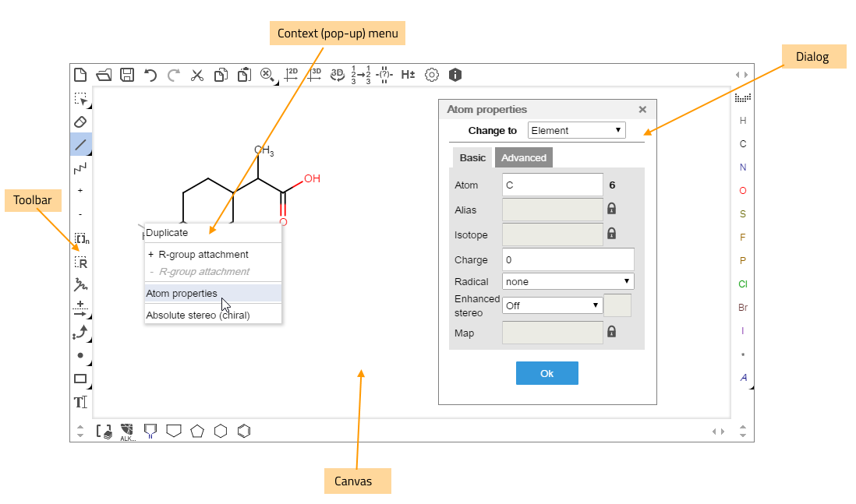Viewport: 856px width, 504px height.
Task: Click into the Charge input field
Action: 568,259
